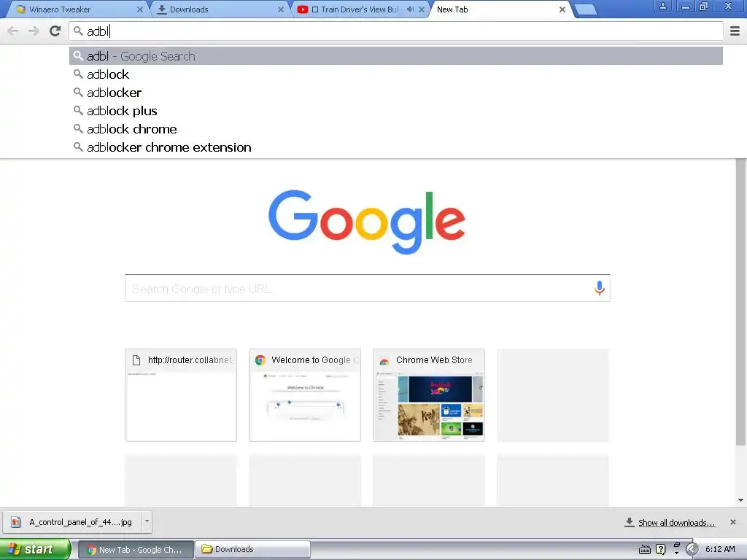Choose the "adblocker" suggestion
The height and width of the screenshot is (560, 747).
[396, 93]
